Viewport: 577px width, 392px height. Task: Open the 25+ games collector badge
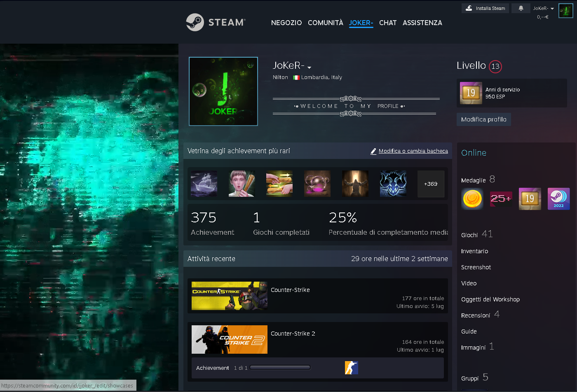tap(501, 199)
